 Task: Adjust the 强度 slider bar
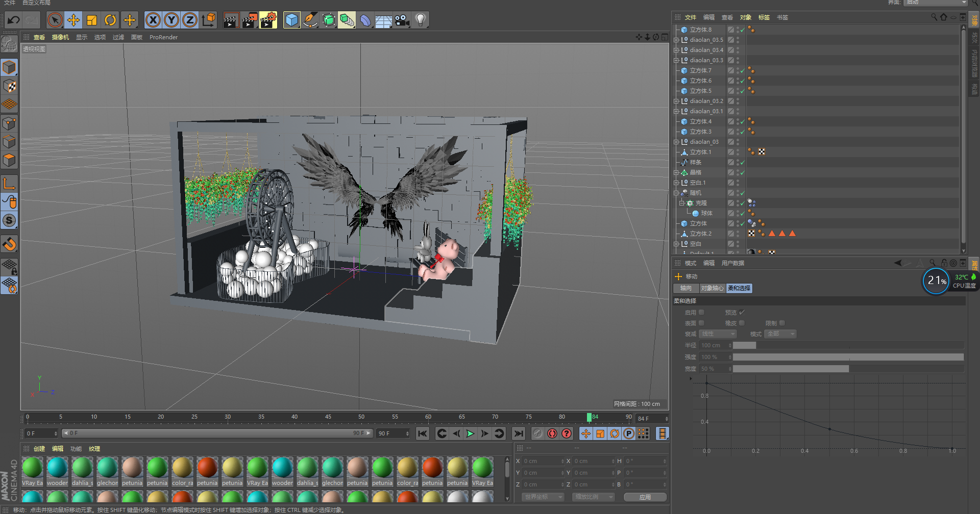pos(848,357)
